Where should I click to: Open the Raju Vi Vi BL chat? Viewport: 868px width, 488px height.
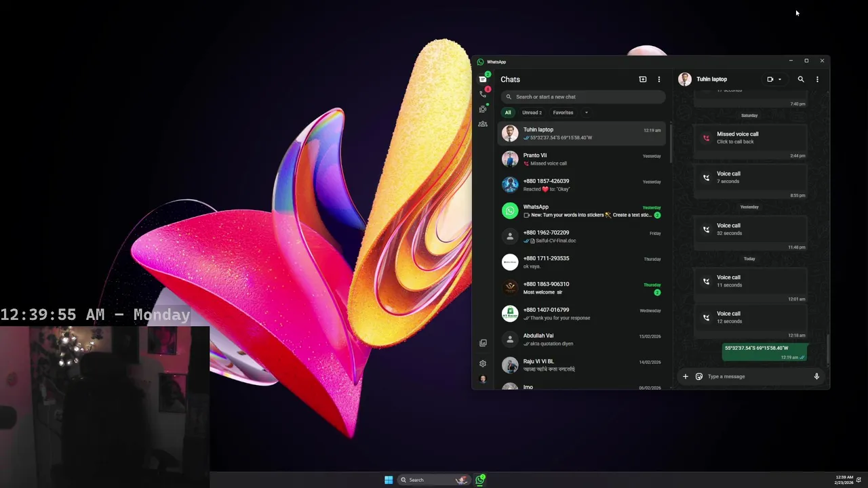point(583,365)
